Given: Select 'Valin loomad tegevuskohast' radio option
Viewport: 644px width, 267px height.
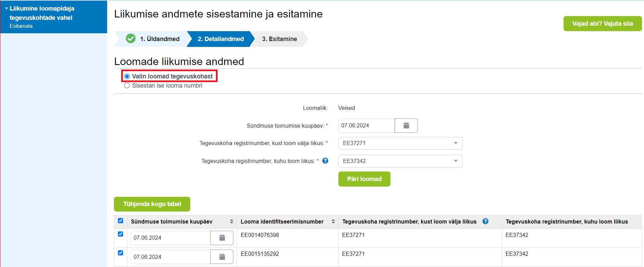Looking at the screenshot, I should pos(127,76).
